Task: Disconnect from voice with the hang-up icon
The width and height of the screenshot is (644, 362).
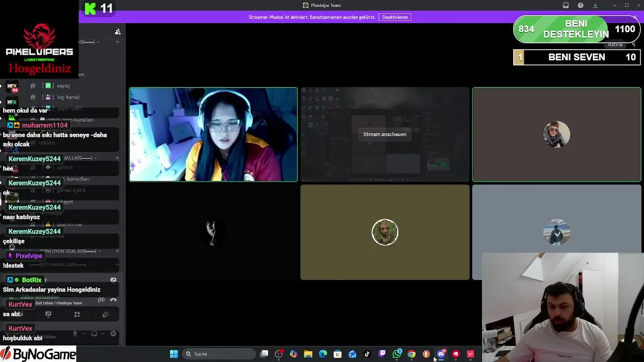Action: (113, 300)
